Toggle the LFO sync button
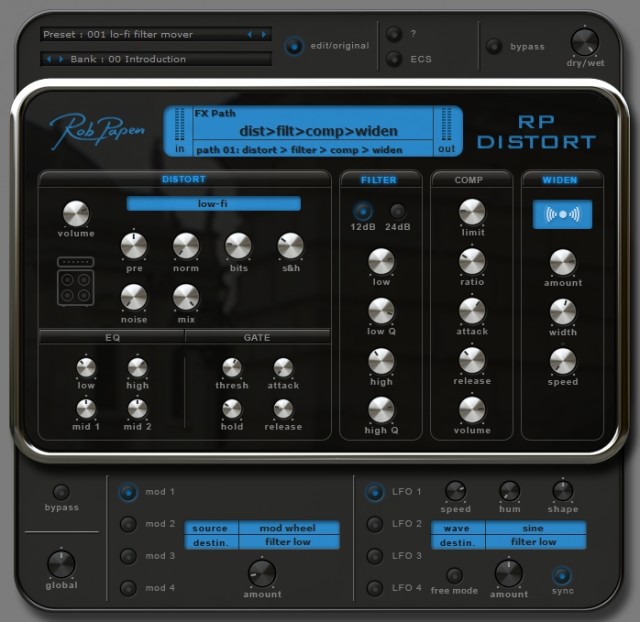The width and height of the screenshot is (640, 622). pyautogui.click(x=562, y=575)
